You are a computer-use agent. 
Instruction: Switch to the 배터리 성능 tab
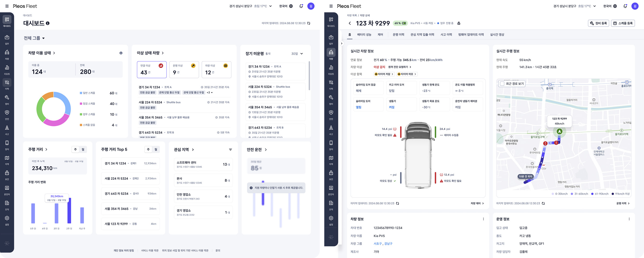click(364, 35)
